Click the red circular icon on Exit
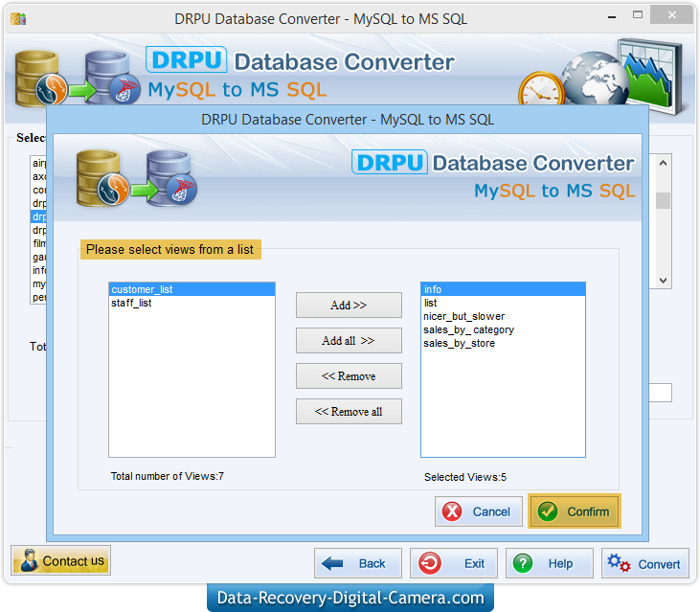Image resolution: width=700 pixels, height=612 pixels. click(429, 563)
